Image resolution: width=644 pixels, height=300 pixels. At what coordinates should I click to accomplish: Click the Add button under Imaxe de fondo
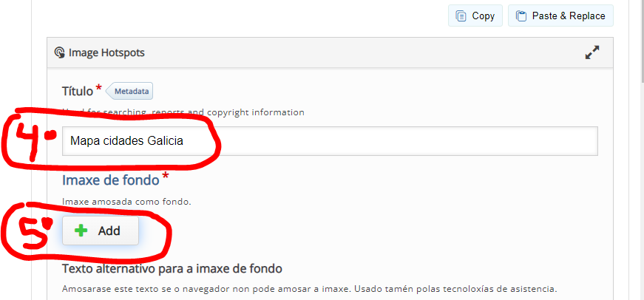click(x=100, y=231)
